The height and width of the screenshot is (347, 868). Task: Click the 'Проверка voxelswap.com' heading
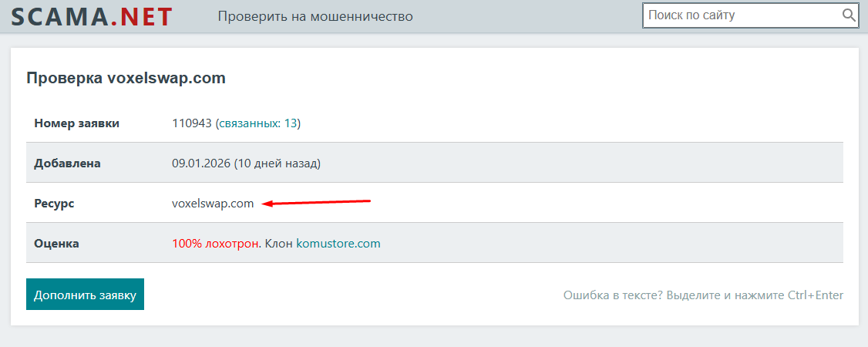(126, 78)
